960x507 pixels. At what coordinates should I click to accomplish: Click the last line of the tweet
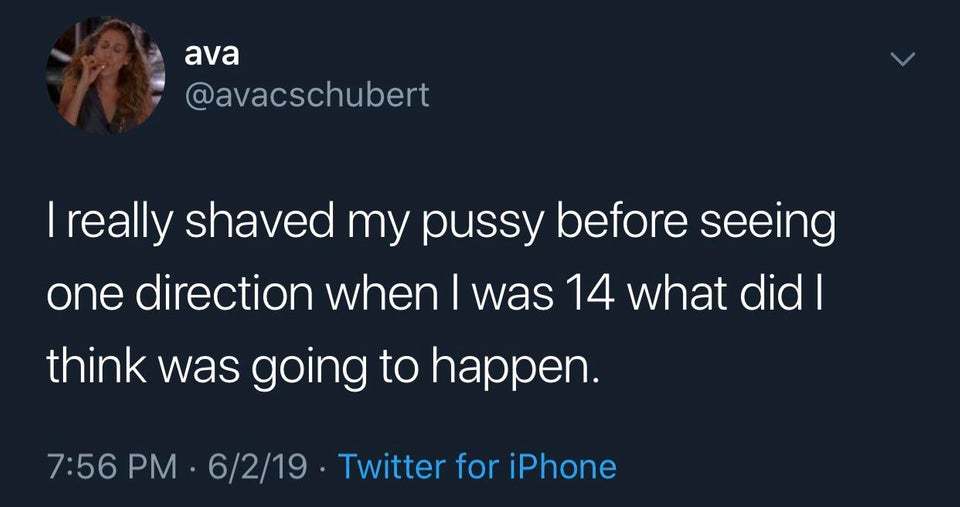(x=322, y=370)
